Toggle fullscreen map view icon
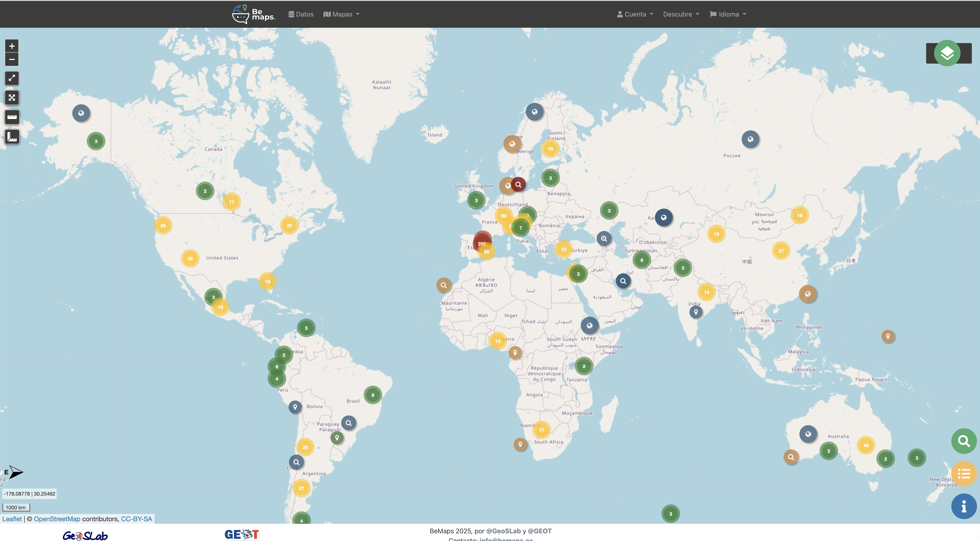The image size is (980, 541). click(12, 78)
